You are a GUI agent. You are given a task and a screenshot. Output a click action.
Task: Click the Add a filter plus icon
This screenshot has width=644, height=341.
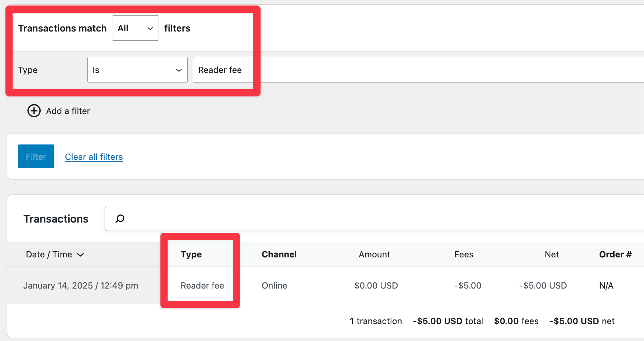[34, 111]
